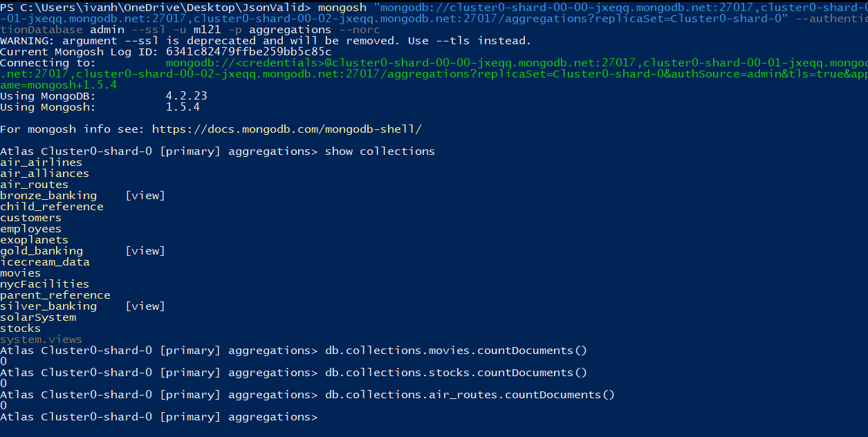Select the child_reference collection name
This screenshot has width=868, height=437.
pyautogui.click(x=52, y=207)
